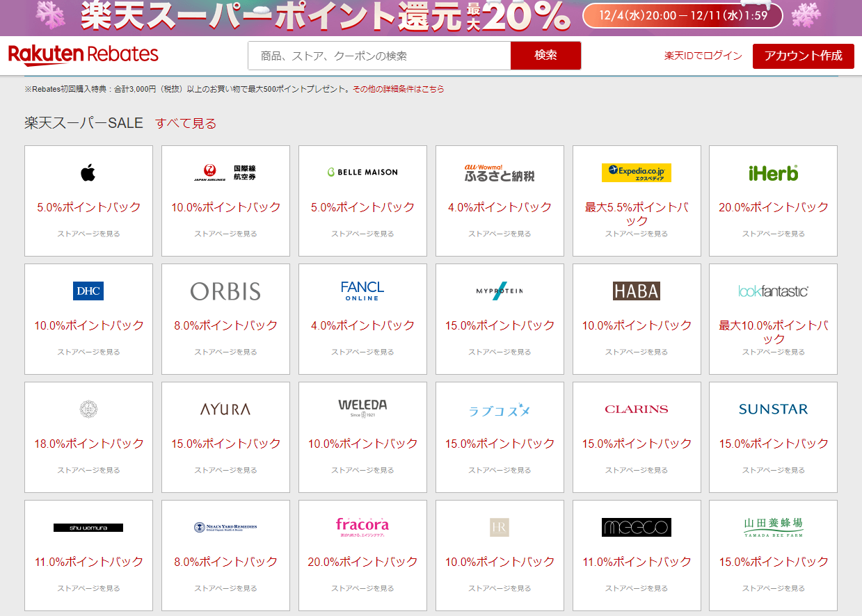
Task: Click 10.0%ポイントバック under HABA
Action: (x=637, y=325)
